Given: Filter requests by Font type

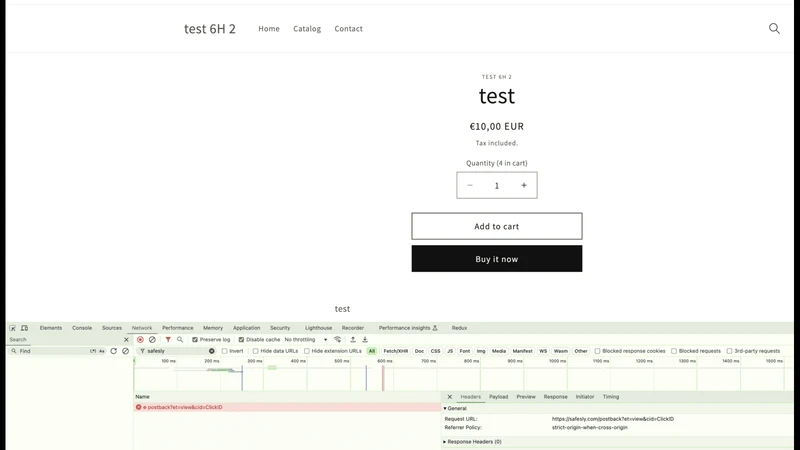Looking at the screenshot, I should pyautogui.click(x=465, y=351).
